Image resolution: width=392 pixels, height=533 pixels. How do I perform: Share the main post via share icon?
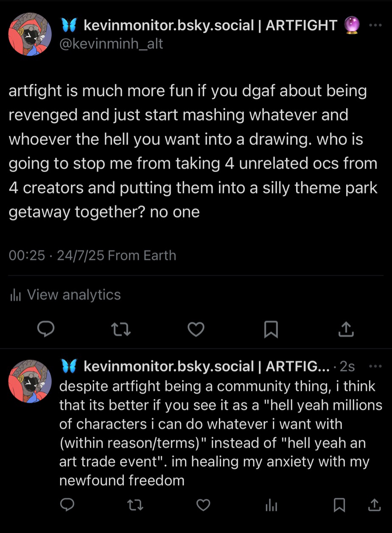point(346,329)
